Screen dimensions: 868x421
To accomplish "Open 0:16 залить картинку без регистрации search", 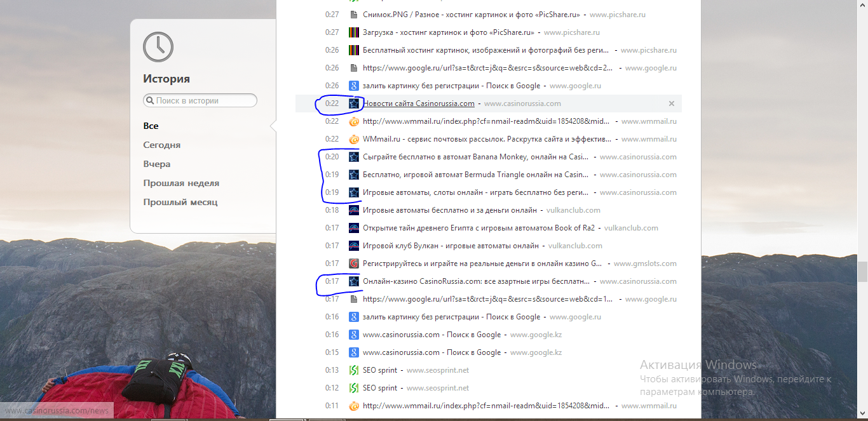I will click(451, 317).
